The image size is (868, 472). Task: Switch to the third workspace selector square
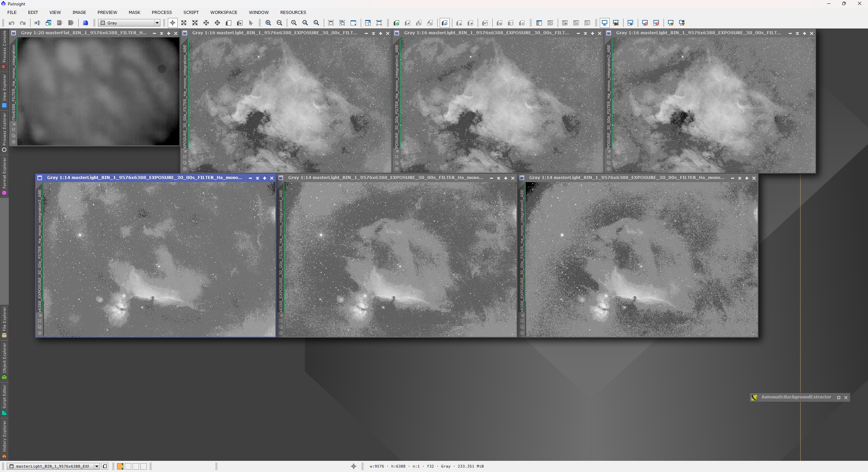[x=136, y=467]
